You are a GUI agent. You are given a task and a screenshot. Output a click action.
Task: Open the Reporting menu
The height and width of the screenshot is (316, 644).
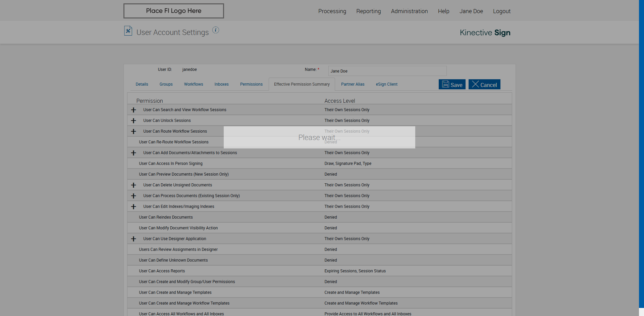point(369,11)
